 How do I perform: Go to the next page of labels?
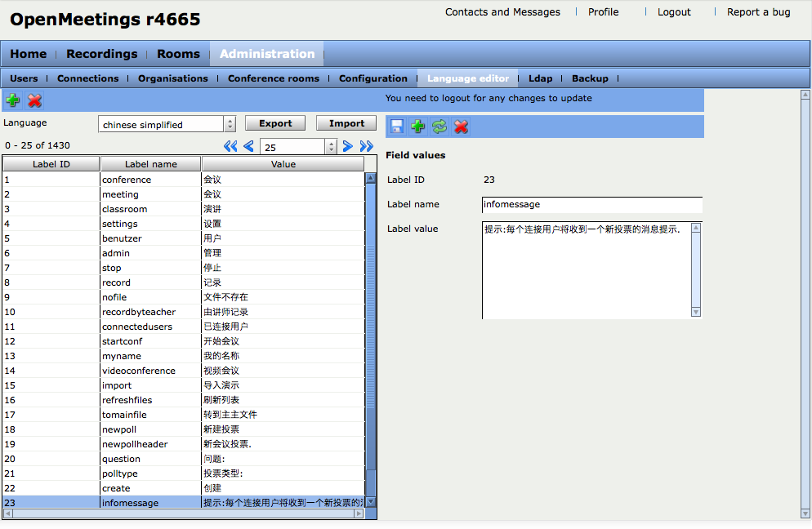(347, 146)
